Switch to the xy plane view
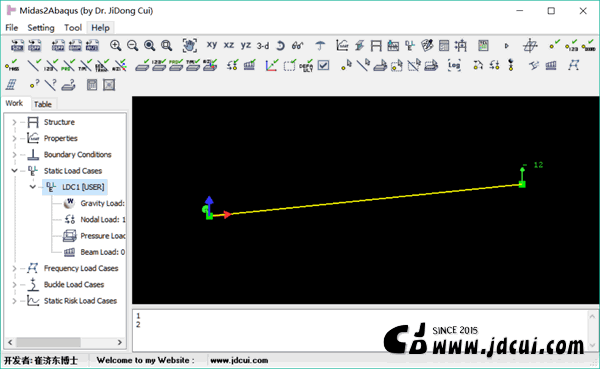600x369 pixels. [x=212, y=45]
